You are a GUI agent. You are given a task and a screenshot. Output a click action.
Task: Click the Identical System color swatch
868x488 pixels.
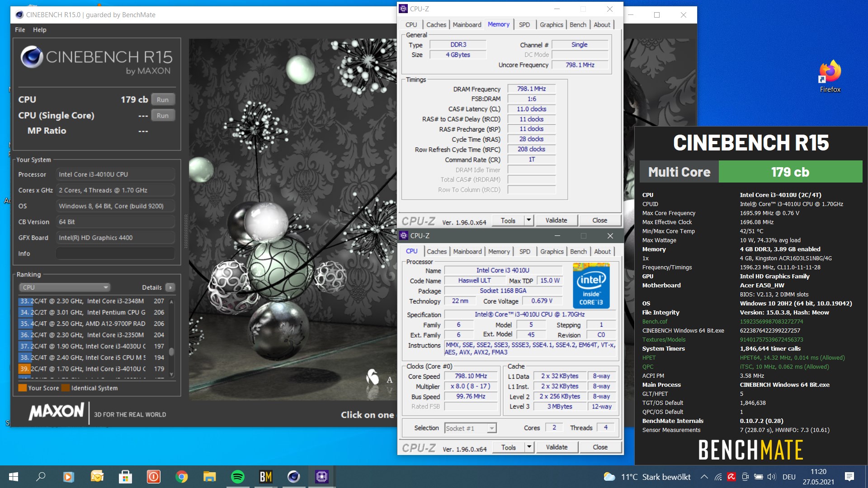(x=66, y=388)
